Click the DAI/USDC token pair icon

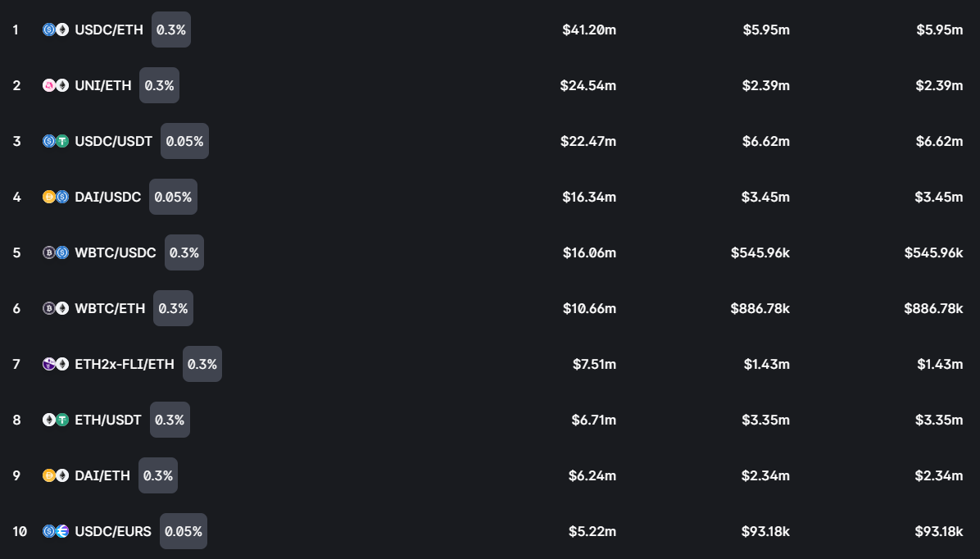pos(56,197)
